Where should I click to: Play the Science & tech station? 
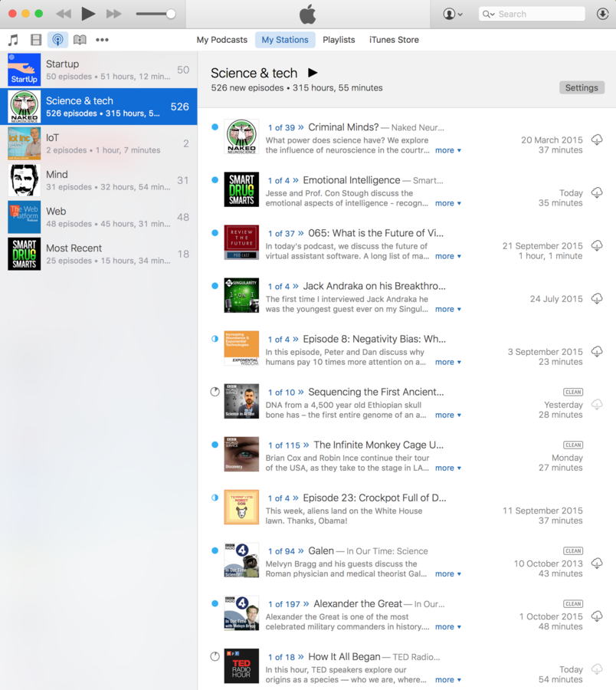tap(312, 73)
